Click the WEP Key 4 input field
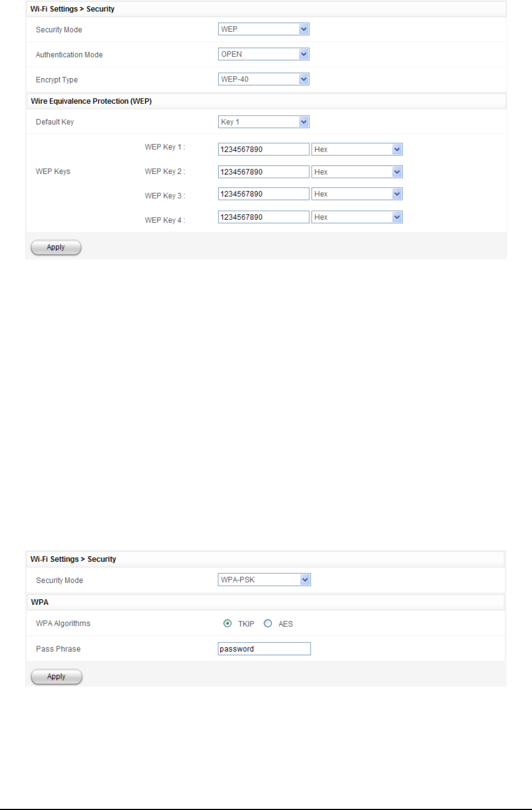 [x=264, y=217]
